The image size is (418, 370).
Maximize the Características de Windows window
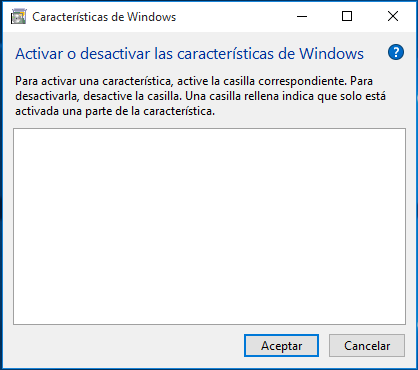click(347, 16)
